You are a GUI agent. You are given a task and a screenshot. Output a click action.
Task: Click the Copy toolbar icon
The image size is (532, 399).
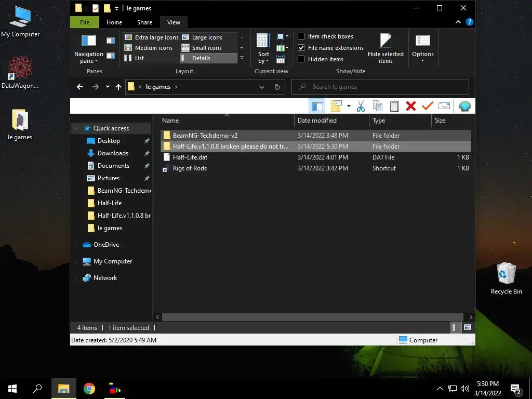click(x=377, y=106)
